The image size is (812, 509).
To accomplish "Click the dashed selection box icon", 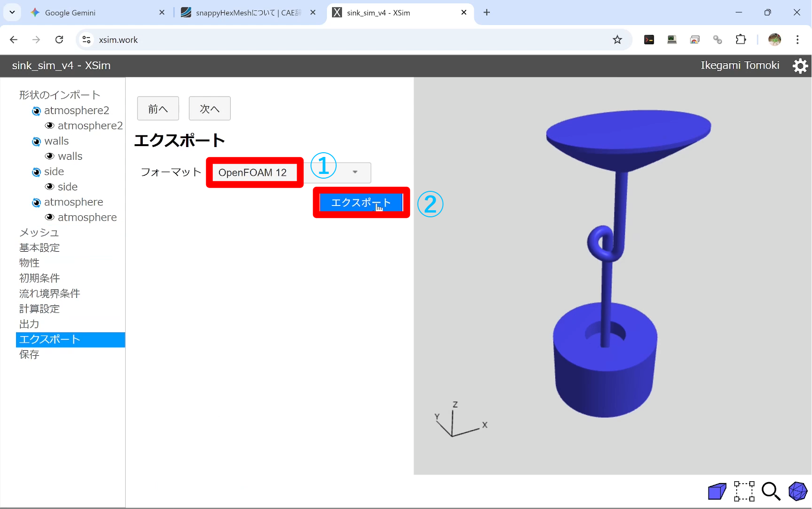I will coord(744,492).
